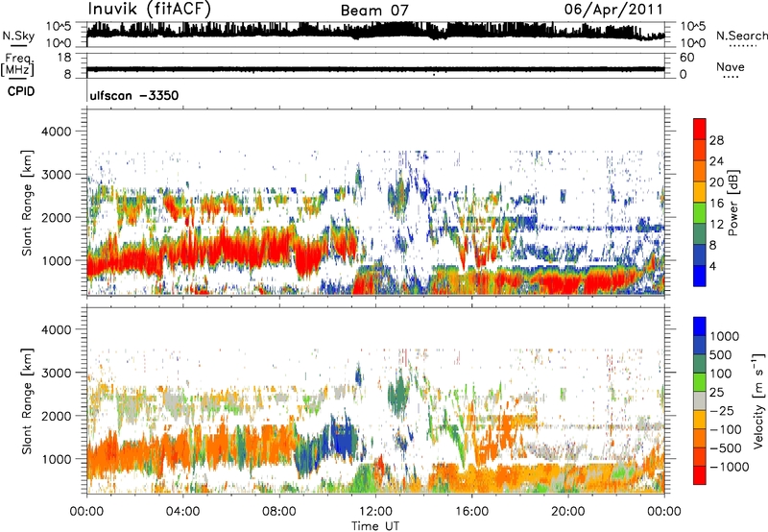
Task: Click the '-100' label on velocity scale
Action: pyautogui.click(x=725, y=429)
